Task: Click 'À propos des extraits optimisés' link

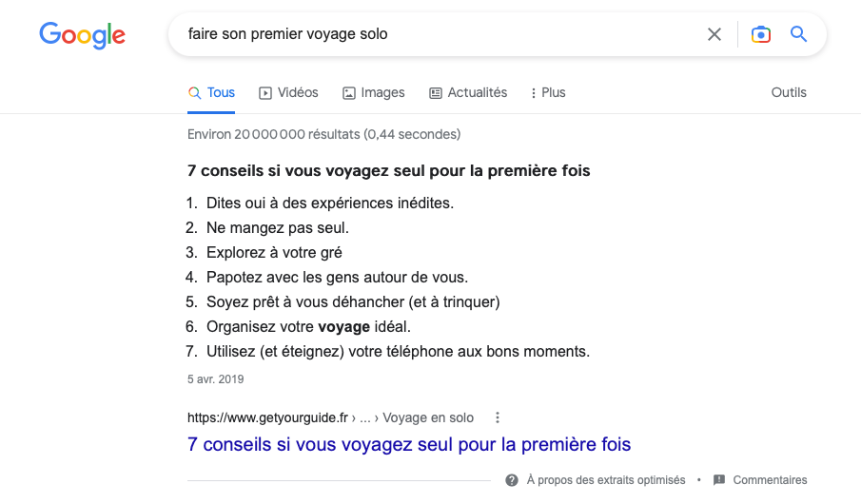Action: 606,480
